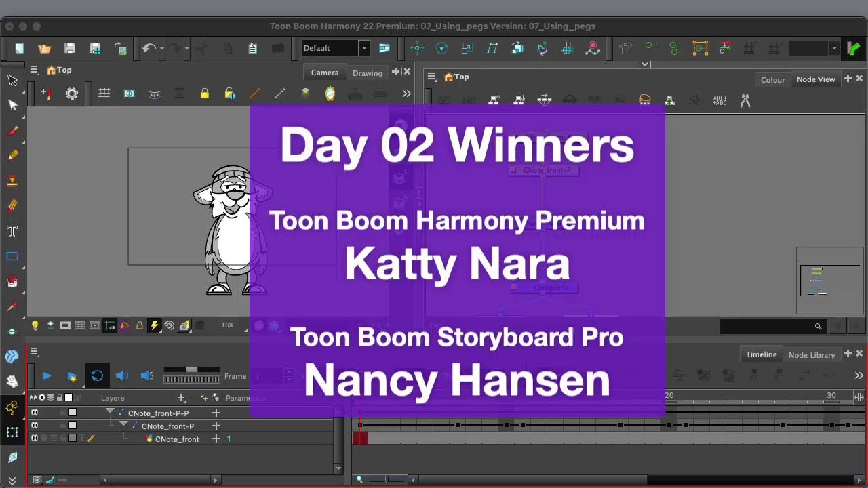
Task: Toggle the grid display in Camera view
Action: coord(104,94)
